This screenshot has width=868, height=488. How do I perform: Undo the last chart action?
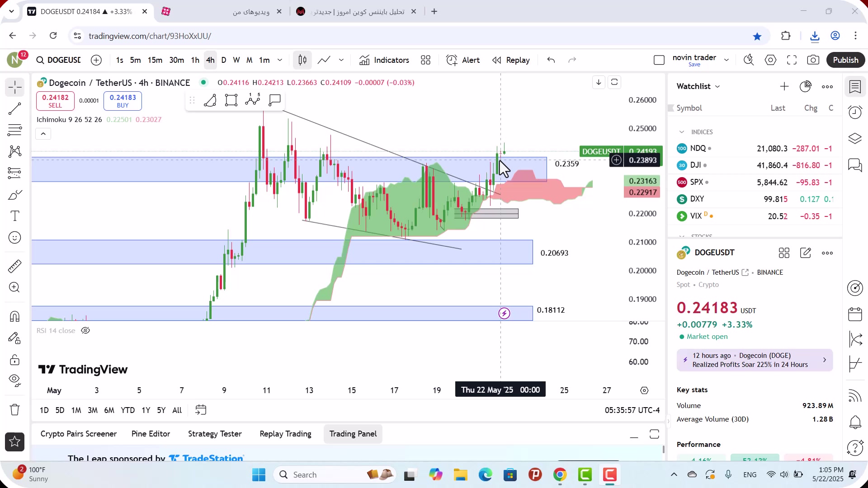(x=551, y=60)
